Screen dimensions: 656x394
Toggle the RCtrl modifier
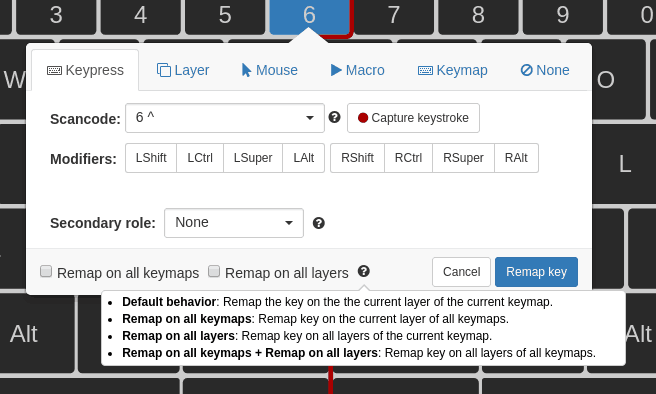coord(408,158)
